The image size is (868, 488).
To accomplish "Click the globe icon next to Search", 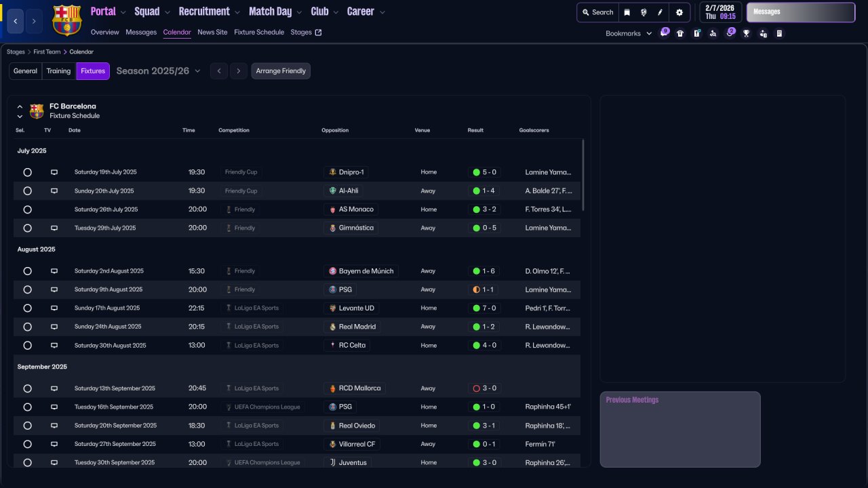I will (644, 12).
